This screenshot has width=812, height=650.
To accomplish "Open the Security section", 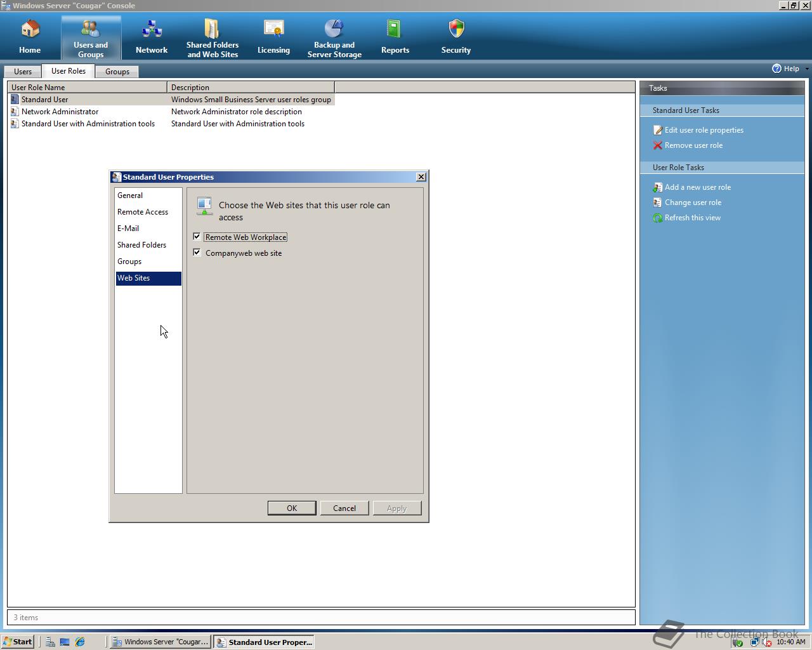I will (456, 37).
